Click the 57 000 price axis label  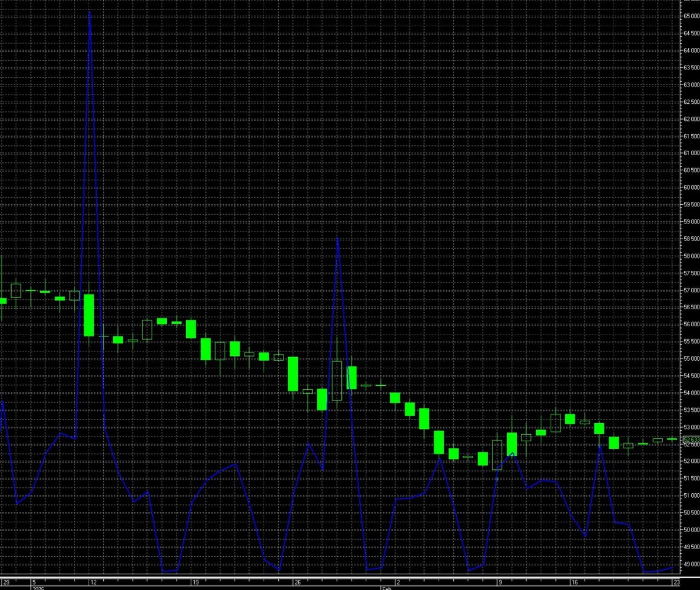point(691,290)
